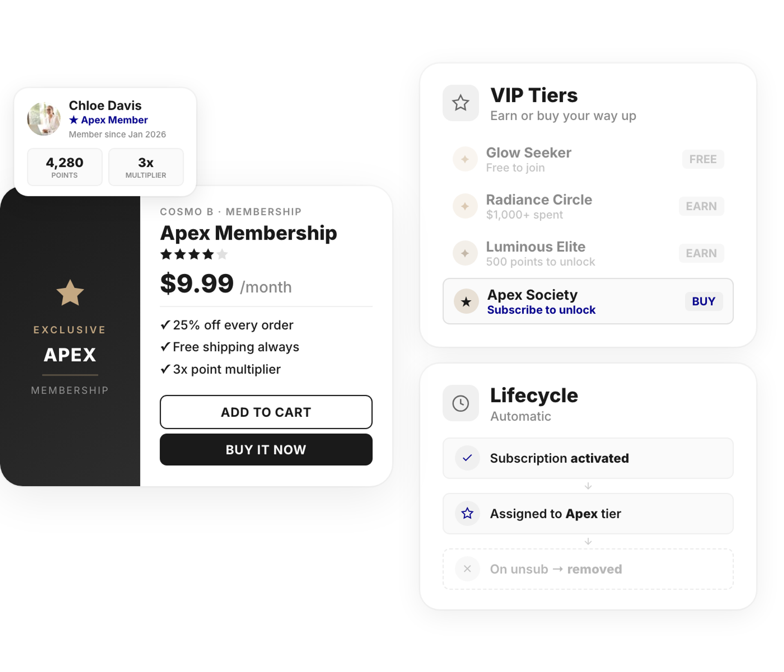
Task: Click BUY next to Apex Society
Action: 703,301
